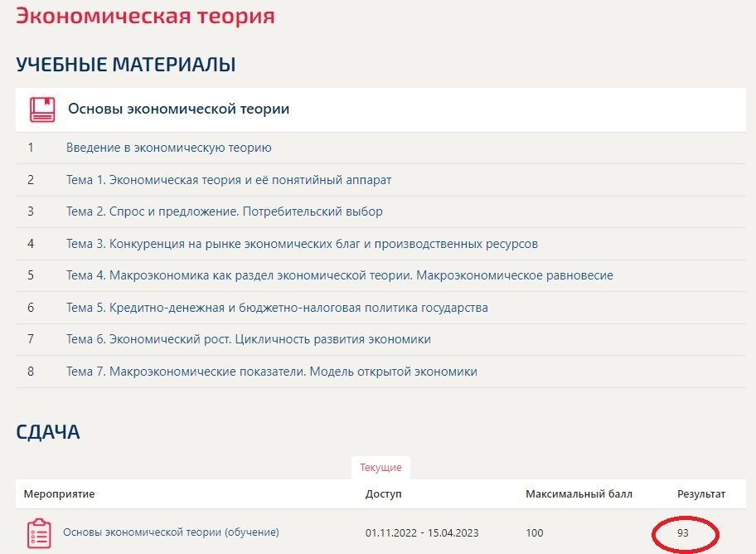Open Тема 2. Спрос и предложение link
Image resolution: width=756 pixels, height=554 pixels.
(224, 211)
